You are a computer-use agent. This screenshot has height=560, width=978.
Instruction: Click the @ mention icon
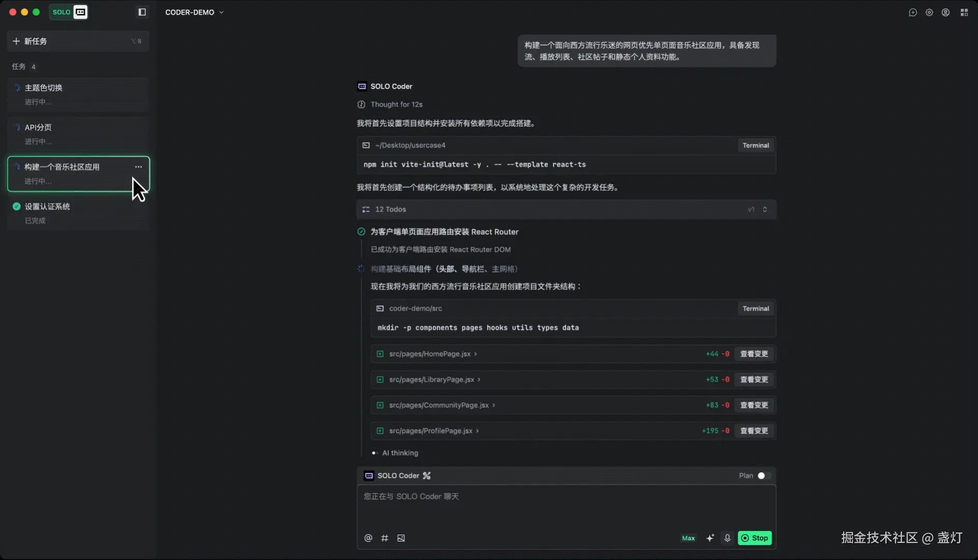tap(368, 538)
